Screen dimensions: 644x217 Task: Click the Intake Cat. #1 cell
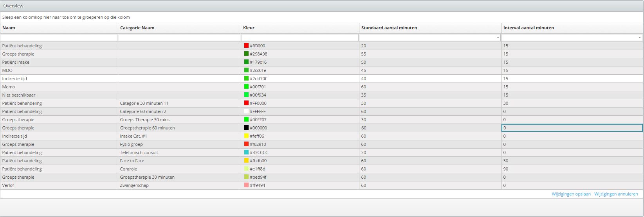(179, 136)
